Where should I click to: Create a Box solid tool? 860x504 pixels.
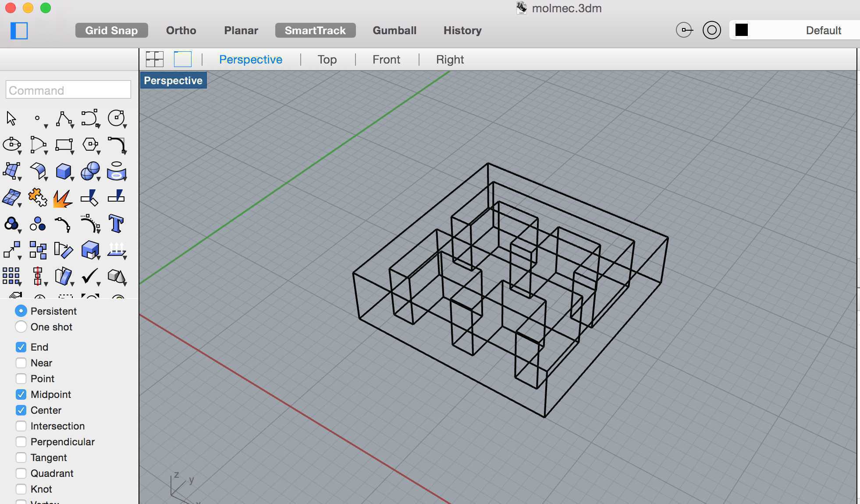64,171
